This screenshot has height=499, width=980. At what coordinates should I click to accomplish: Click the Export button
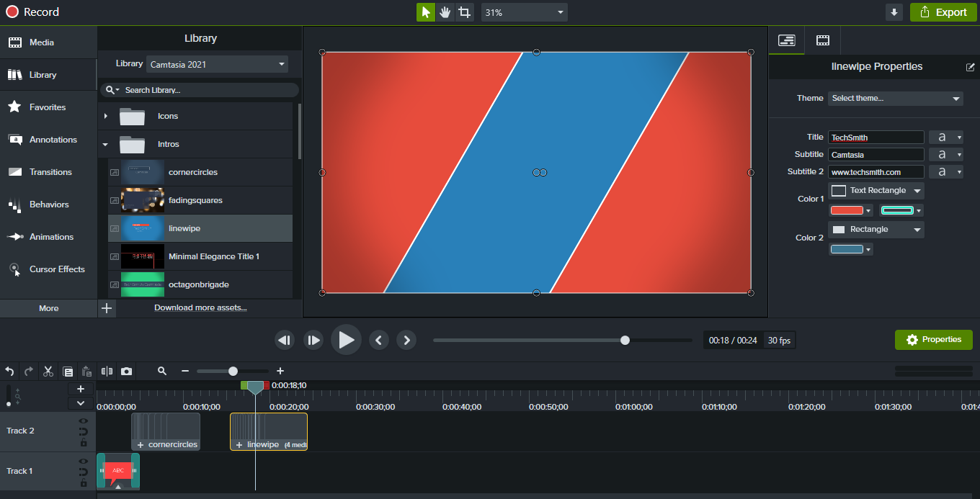pos(943,12)
